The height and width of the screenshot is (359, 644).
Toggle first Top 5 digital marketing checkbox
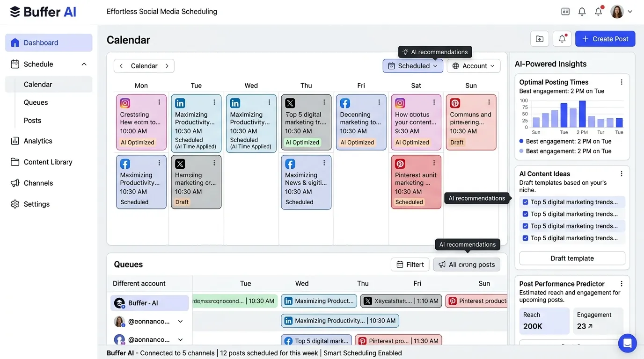(x=525, y=202)
